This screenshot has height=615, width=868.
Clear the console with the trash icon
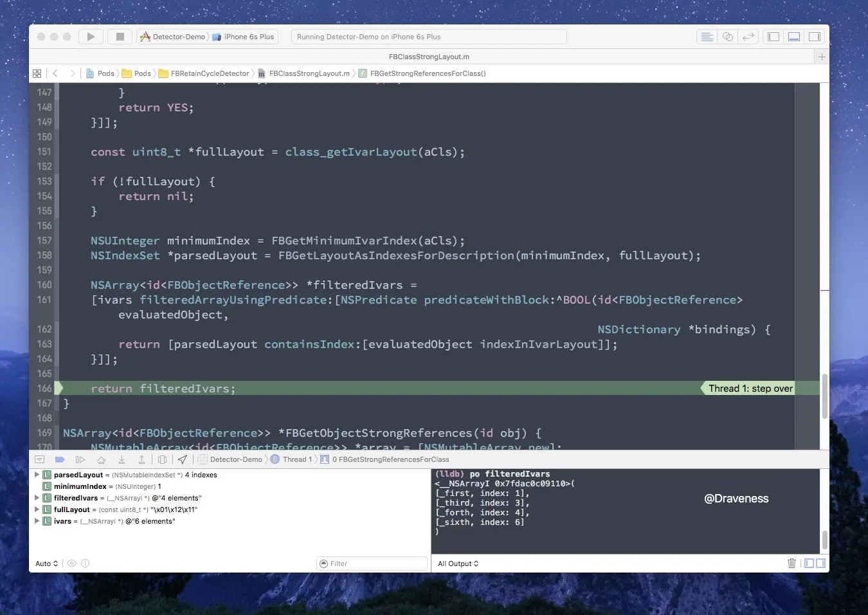click(x=791, y=564)
